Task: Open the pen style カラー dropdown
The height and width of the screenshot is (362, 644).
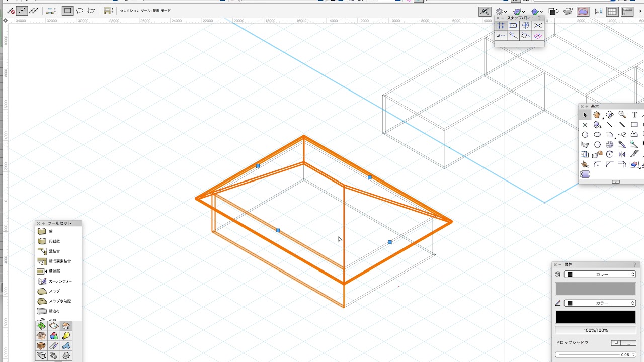Action: coord(600,303)
